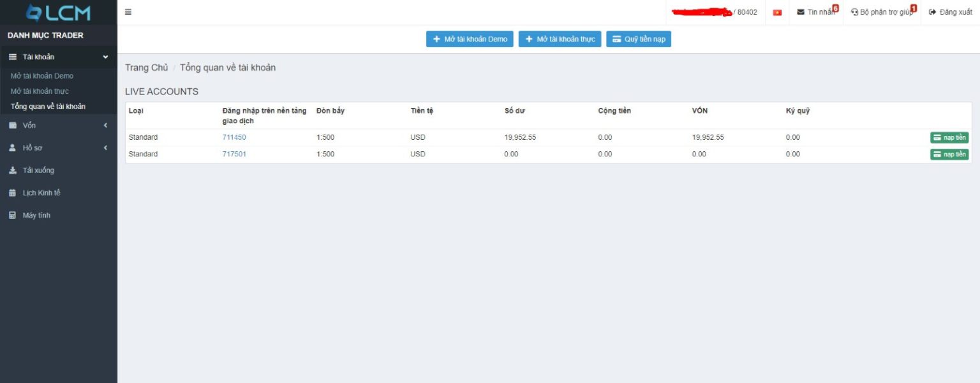Image resolution: width=980 pixels, height=383 pixels.
Task: Toggle the hamburger sidebar menu icon
Action: [128, 12]
